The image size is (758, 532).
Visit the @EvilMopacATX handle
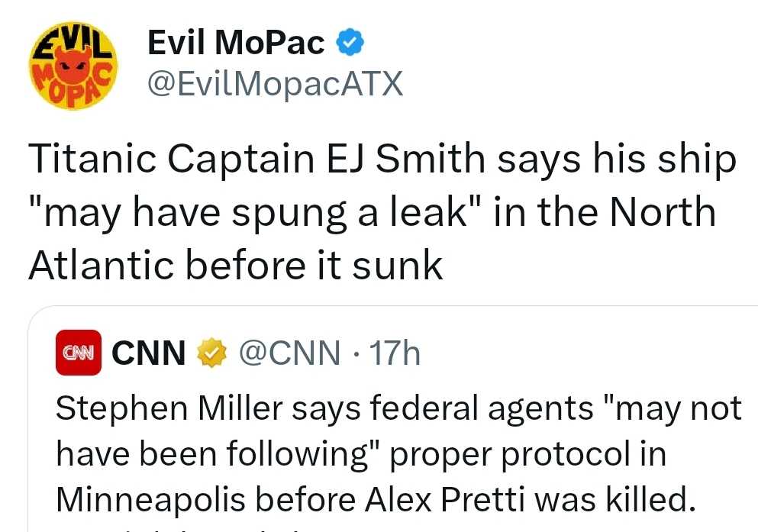point(274,84)
